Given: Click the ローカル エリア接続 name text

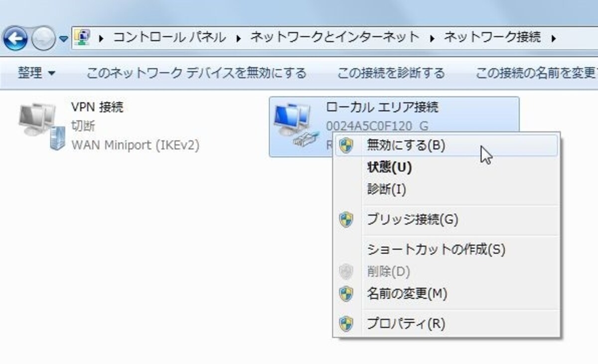Looking at the screenshot, I should 382,107.
